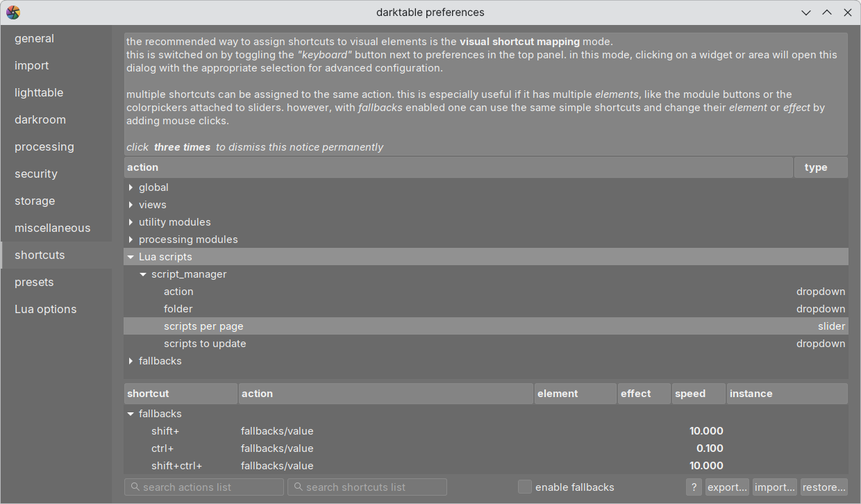Expand the utility modules node

(x=131, y=222)
